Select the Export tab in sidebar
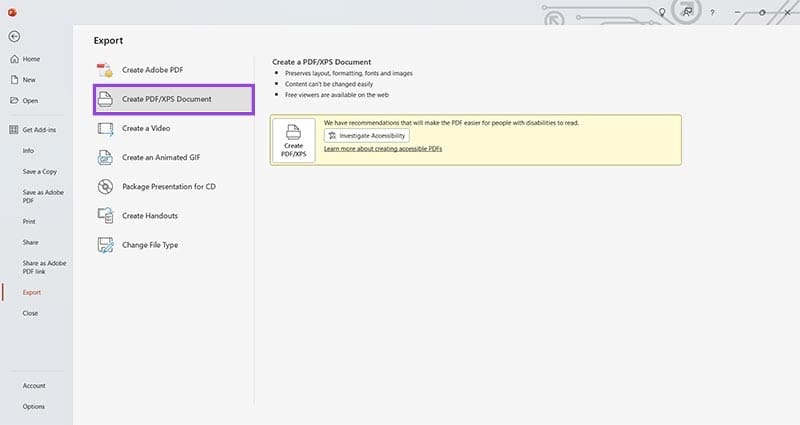 [x=32, y=292]
